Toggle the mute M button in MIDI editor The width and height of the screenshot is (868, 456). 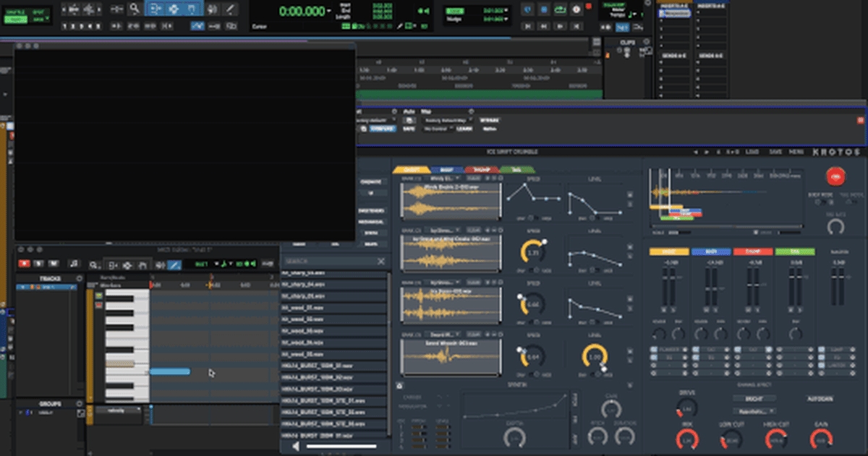coord(54,264)
